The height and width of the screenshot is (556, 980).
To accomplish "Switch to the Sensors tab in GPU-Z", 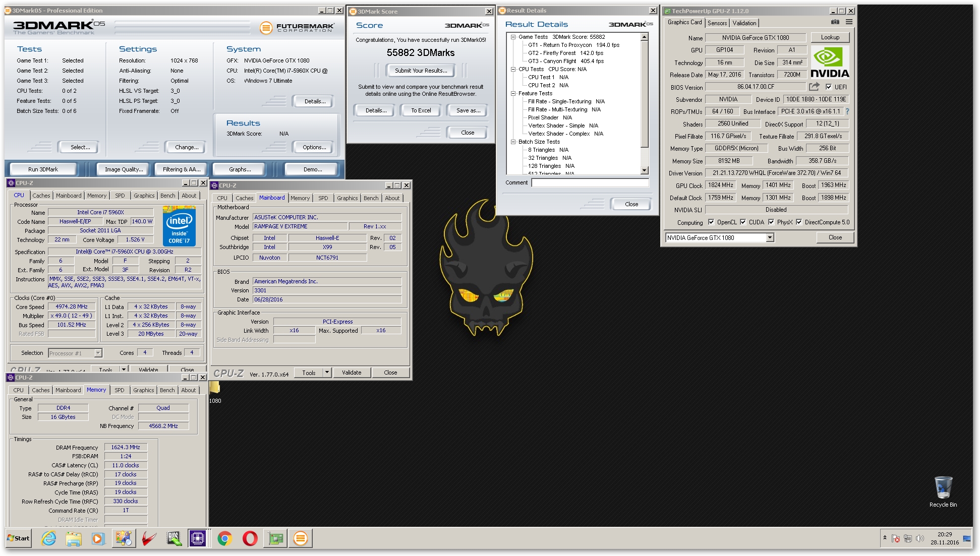I will pyautogui.click(x=717, y=23).
